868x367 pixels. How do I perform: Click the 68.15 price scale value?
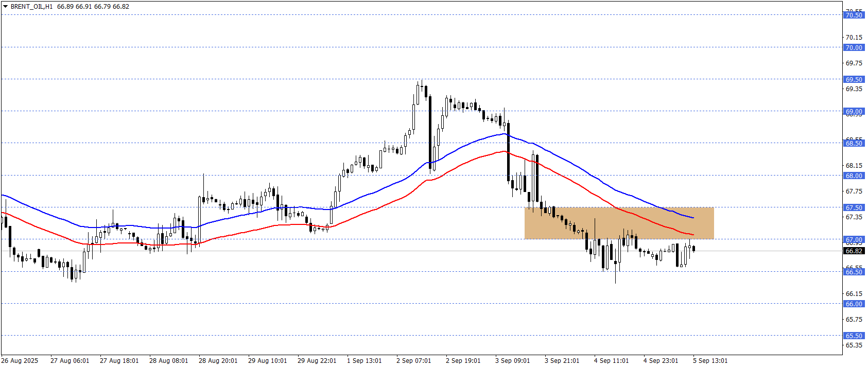click(x=854, y=166)
